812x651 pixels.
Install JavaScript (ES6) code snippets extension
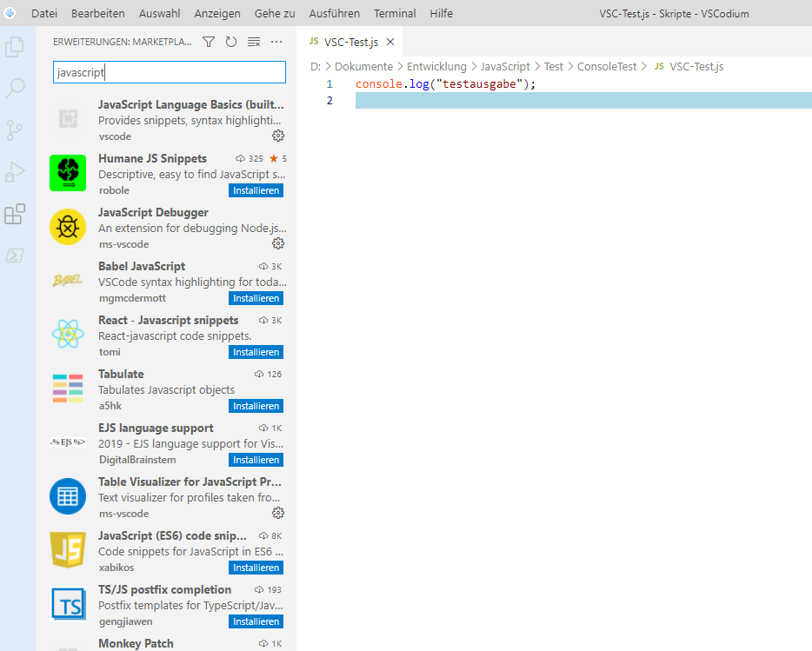point(256,567)
